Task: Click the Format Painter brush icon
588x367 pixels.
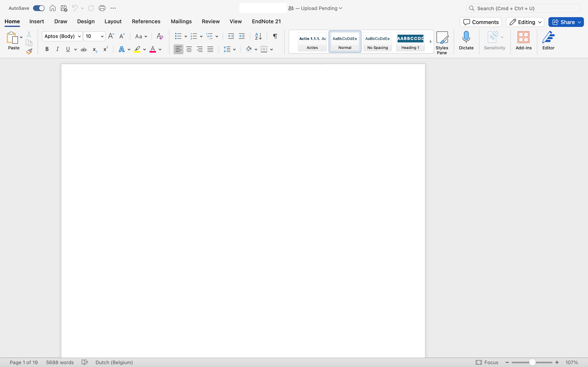Action: click(29, 51)
